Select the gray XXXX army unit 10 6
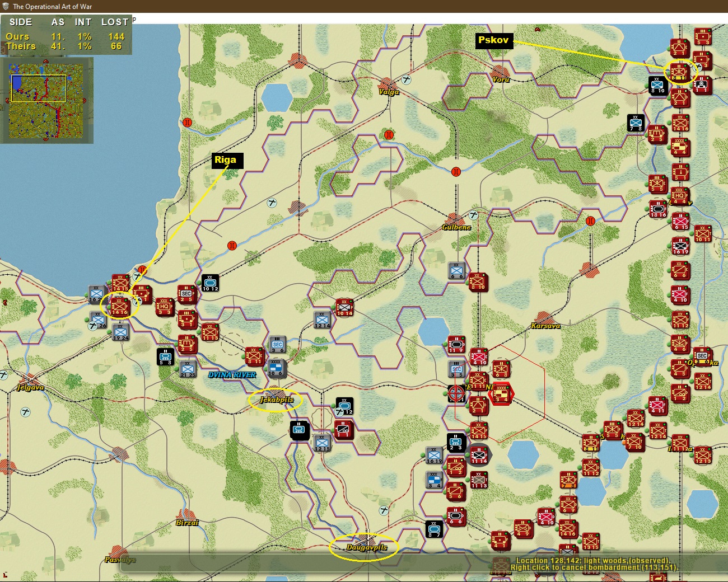 tap(276, 368)
